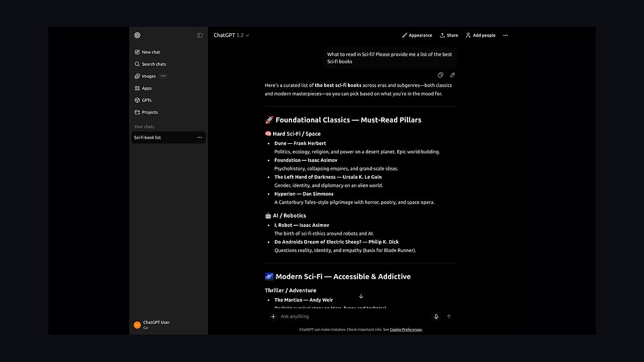Open ChatGPT User account menu
Screen dimensions: 644x362
point(169,324)
